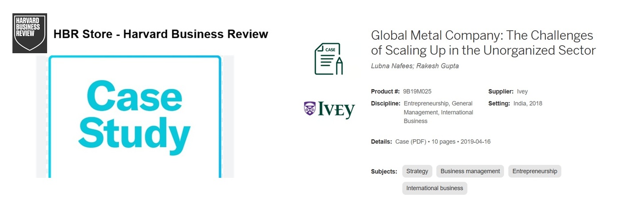Click the Discipline value Entrepreneurship, General Management
Image resolution: width=644 pixels, height=200 pixels.
pos(438,112)
